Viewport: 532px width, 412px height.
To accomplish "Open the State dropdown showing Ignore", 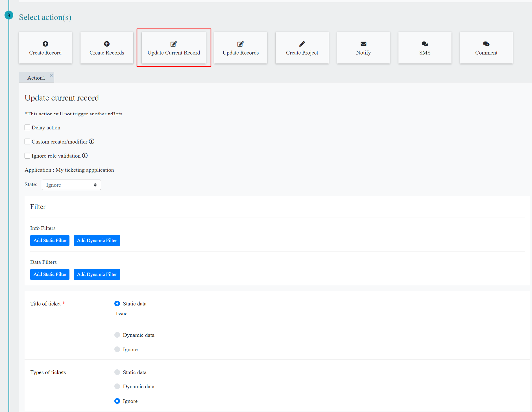I will [x=71, y=185].
